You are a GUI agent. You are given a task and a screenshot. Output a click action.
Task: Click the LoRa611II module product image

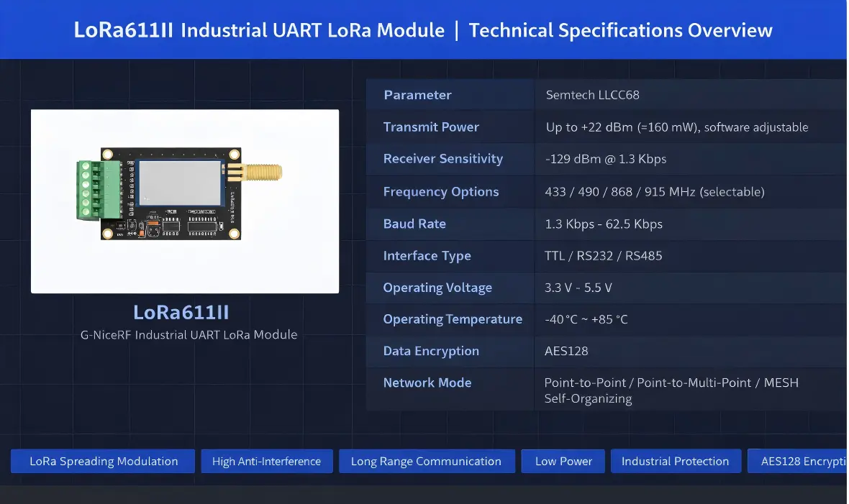coord(184,201)
